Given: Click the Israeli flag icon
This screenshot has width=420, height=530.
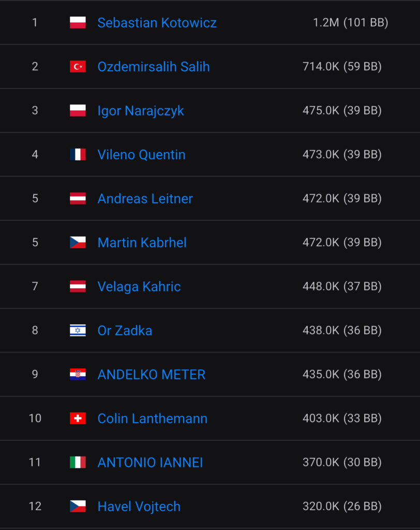Looking at the screenshot, I should click(x=78, y=331).
